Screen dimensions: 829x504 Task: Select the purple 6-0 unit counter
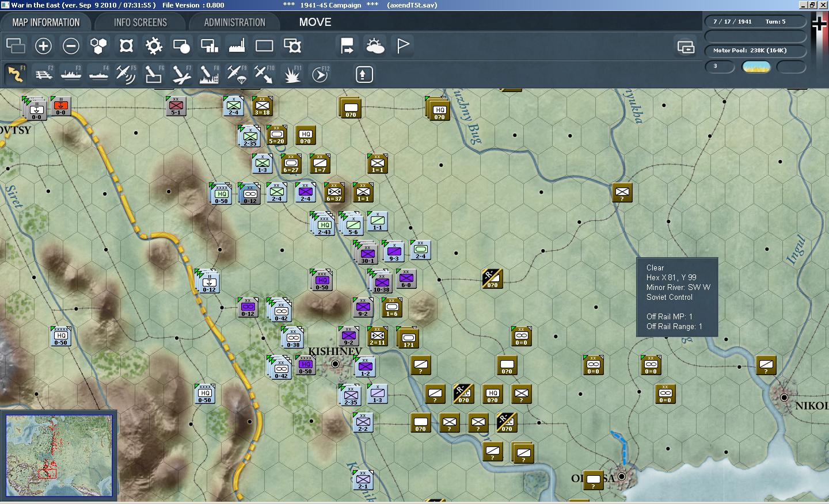(406, 279)
